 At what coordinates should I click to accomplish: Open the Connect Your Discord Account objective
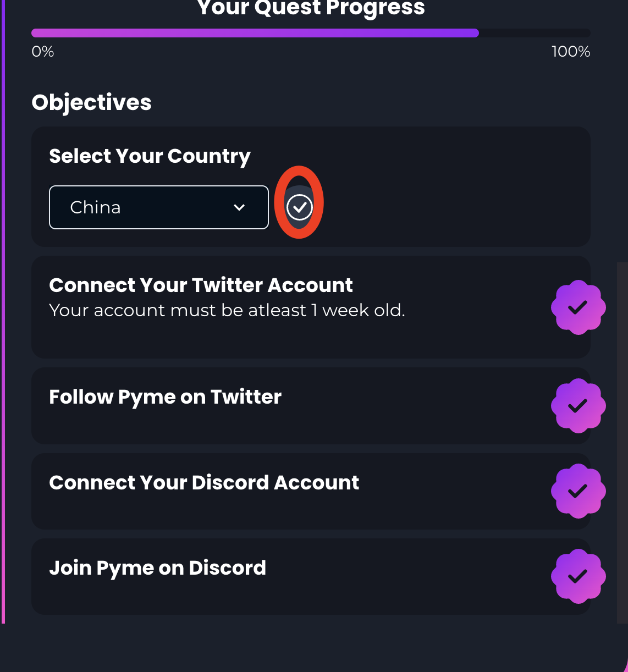click(204, 483)
